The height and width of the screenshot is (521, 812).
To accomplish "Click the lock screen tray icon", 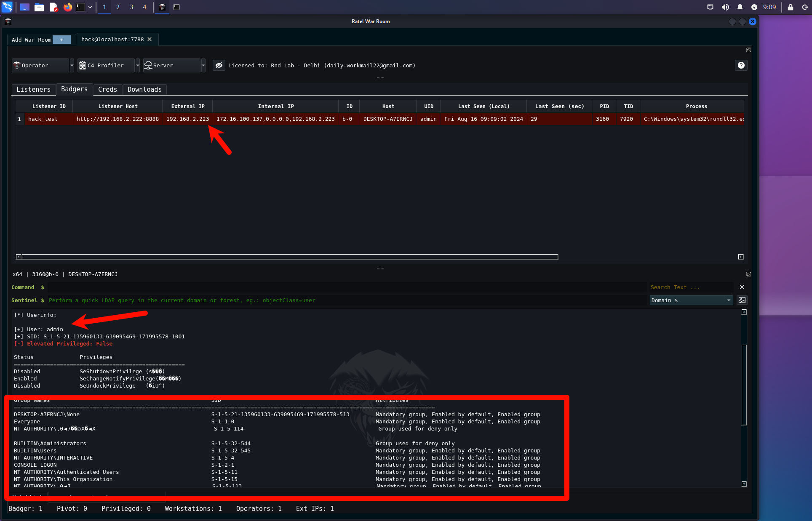I will [x=791, y=7].
